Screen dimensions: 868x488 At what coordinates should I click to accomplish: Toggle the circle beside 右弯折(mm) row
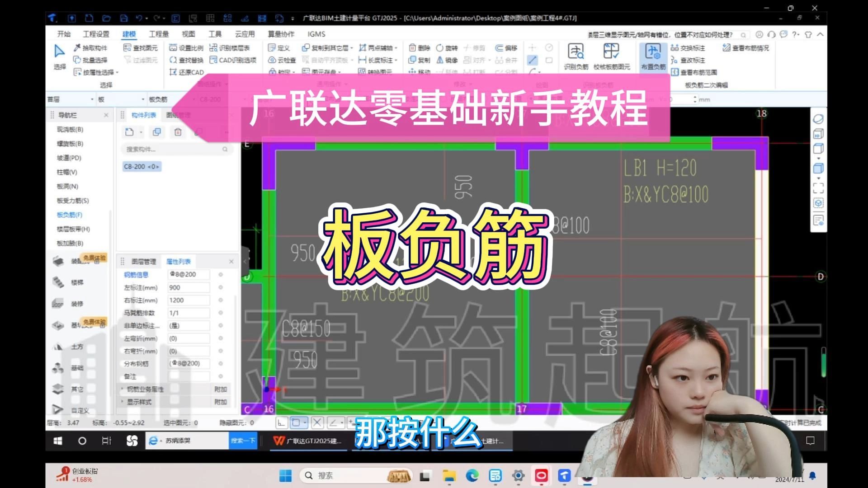(221, 351)
